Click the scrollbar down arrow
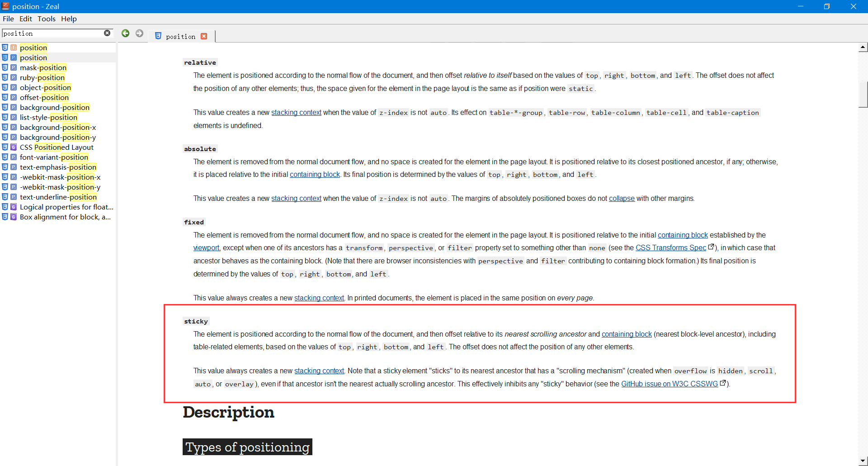 coord(863,461)
